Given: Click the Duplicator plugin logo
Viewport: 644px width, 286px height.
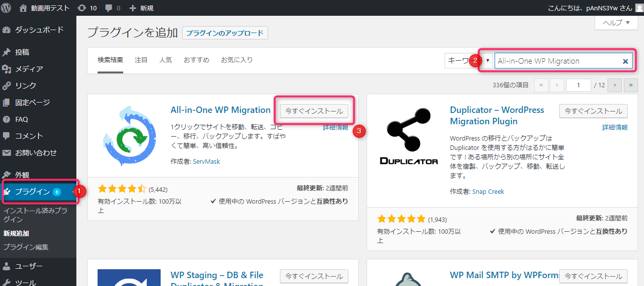Looking at the screenshot, I should 408,136.
